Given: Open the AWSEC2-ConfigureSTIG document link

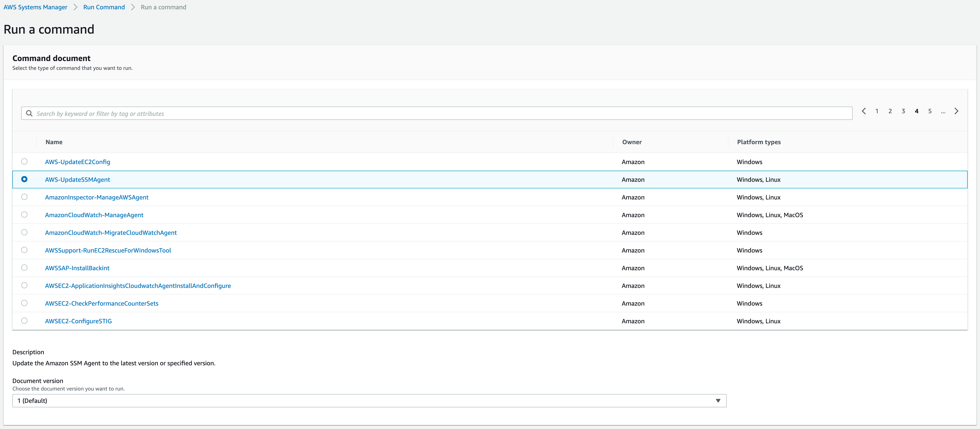Looking at the screenshot, I should [x=78, y=321].
